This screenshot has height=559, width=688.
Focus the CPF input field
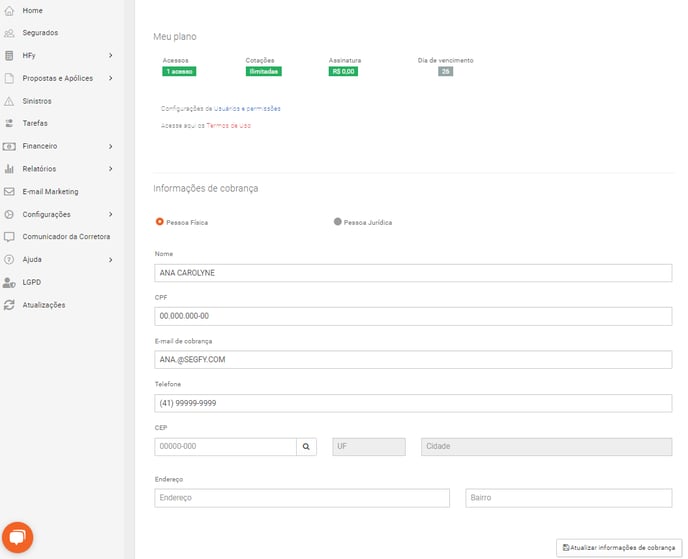point(413,316)
